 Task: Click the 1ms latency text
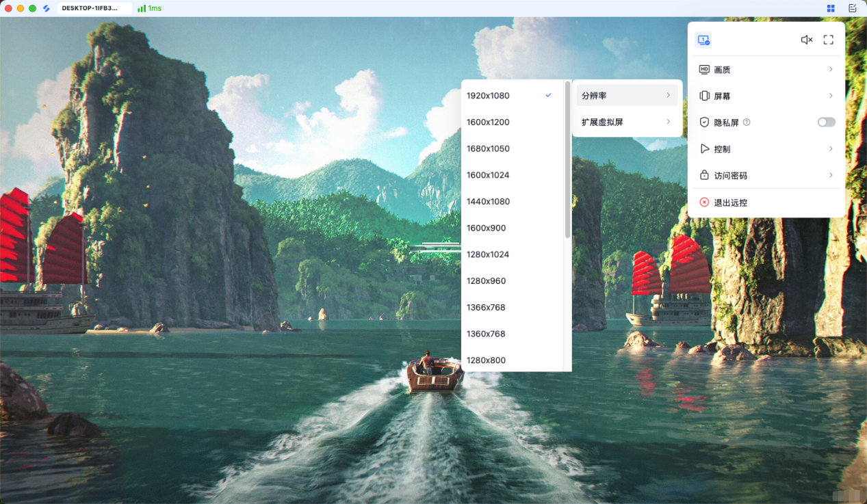(x=155, y=8)
